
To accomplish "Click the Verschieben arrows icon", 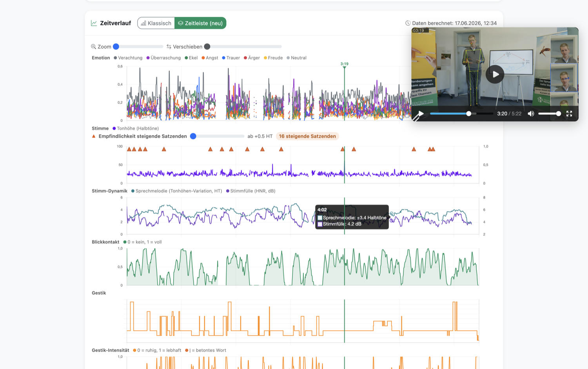I will pos(169,47).
